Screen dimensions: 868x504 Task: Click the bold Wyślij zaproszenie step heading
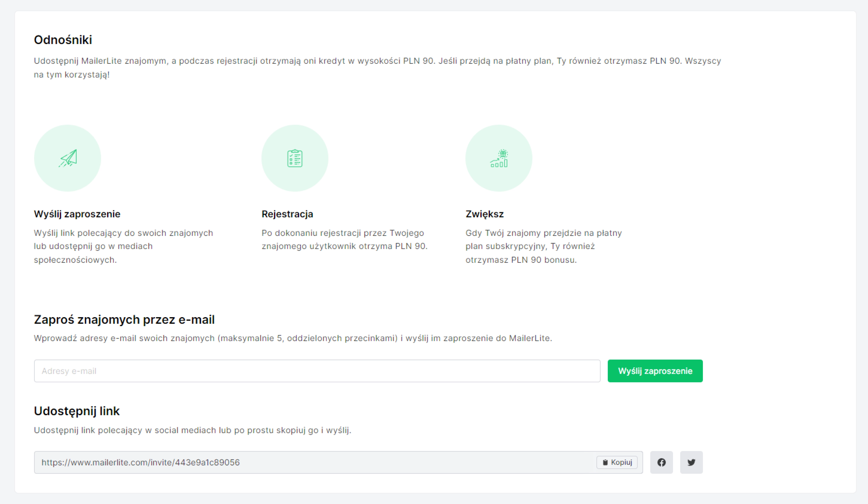tap(77, 214)
